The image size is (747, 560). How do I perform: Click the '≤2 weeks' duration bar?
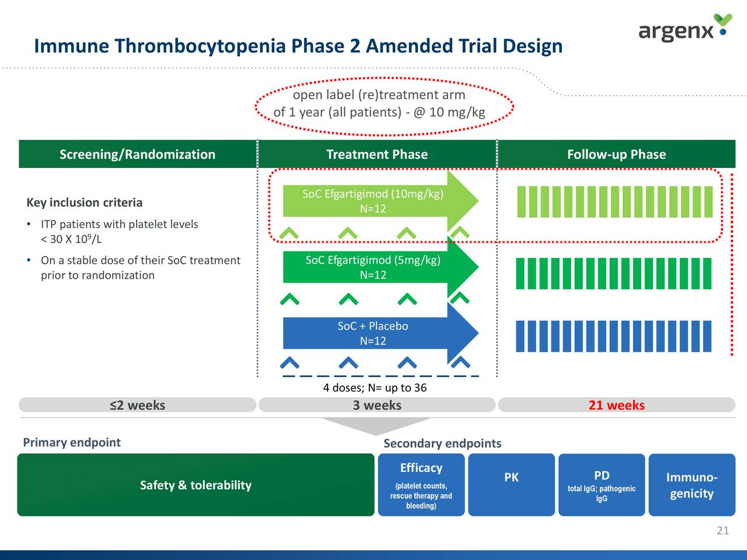click(x=138, y=405)
